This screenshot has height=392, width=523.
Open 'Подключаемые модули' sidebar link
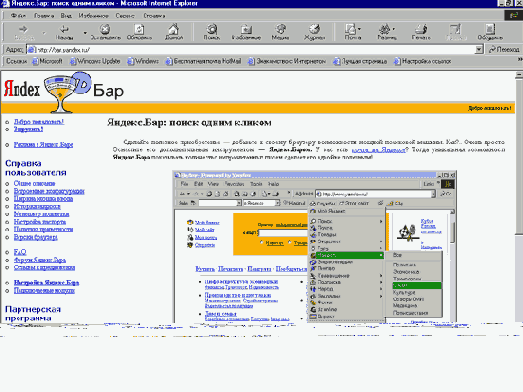click(x=44, y=291)
